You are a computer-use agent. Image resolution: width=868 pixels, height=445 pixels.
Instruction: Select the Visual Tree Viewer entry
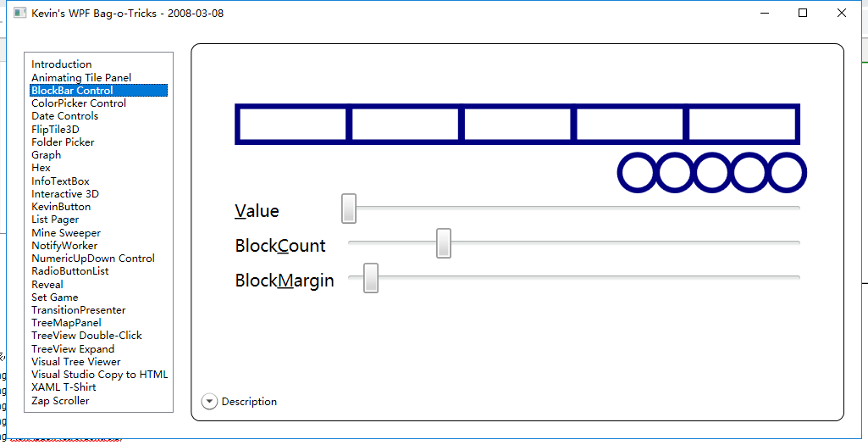coord(76,362)
